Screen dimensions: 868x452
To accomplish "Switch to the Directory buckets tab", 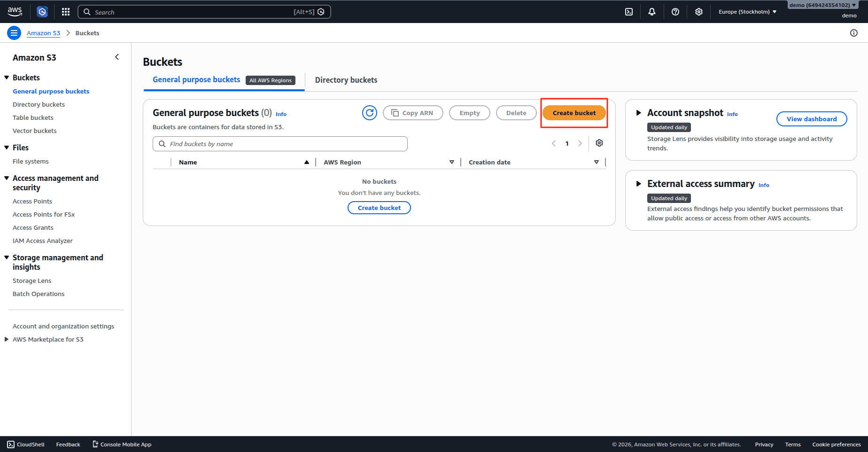I will pyautogui.click(x=346, y=80).
